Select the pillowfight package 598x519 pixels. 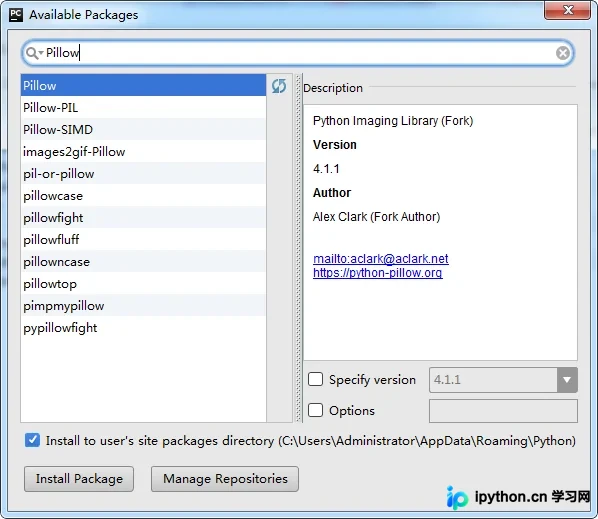[143, 218]
